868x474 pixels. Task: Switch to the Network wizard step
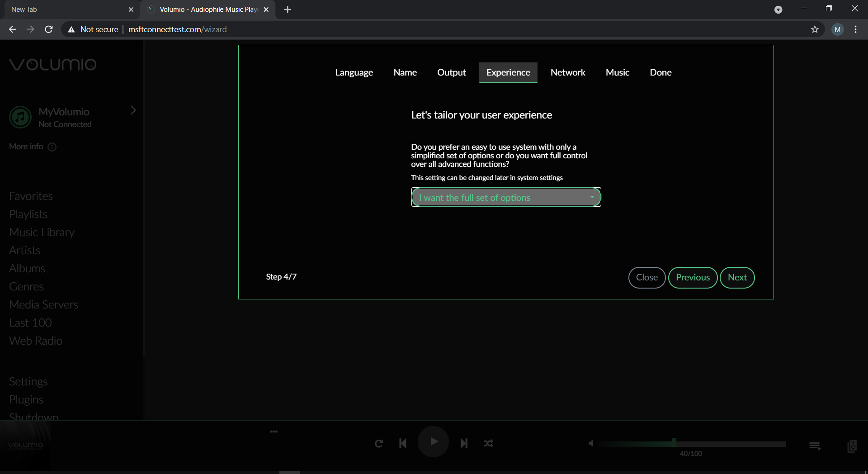click(568, 72)
